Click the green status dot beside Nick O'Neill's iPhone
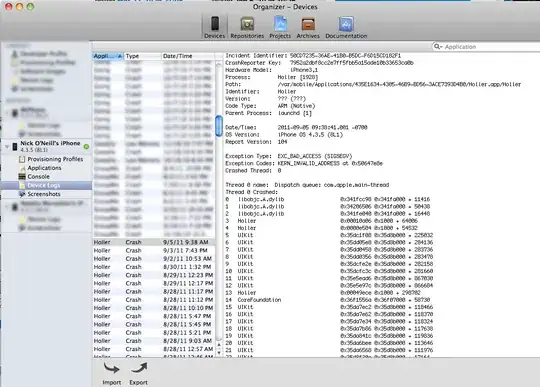The width and height of the screenshot is (540, 387). click(86, 147)
